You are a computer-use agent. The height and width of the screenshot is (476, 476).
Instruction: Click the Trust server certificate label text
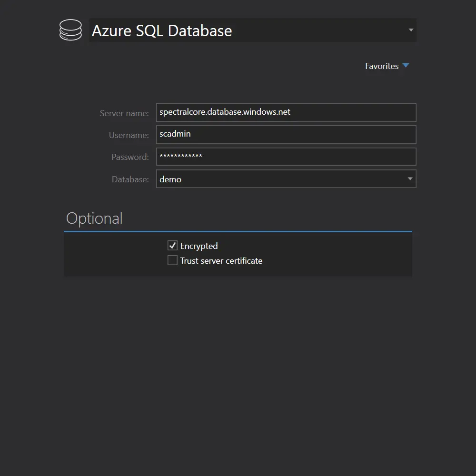[221, 260]
